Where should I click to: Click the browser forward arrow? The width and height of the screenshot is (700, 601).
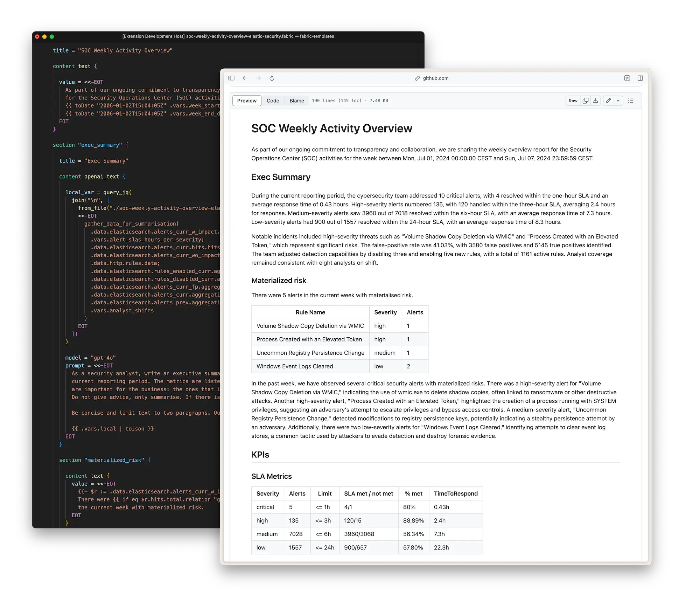(258, 78)
